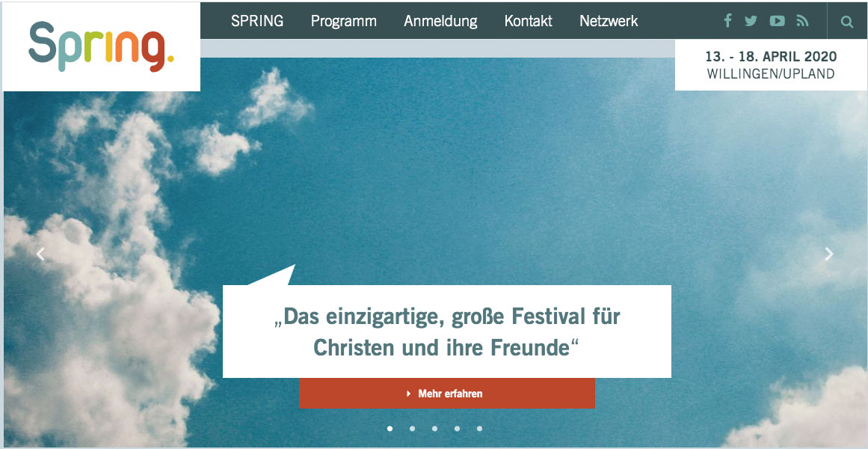
Task: Select the third carousel dot
Action: 434,429
